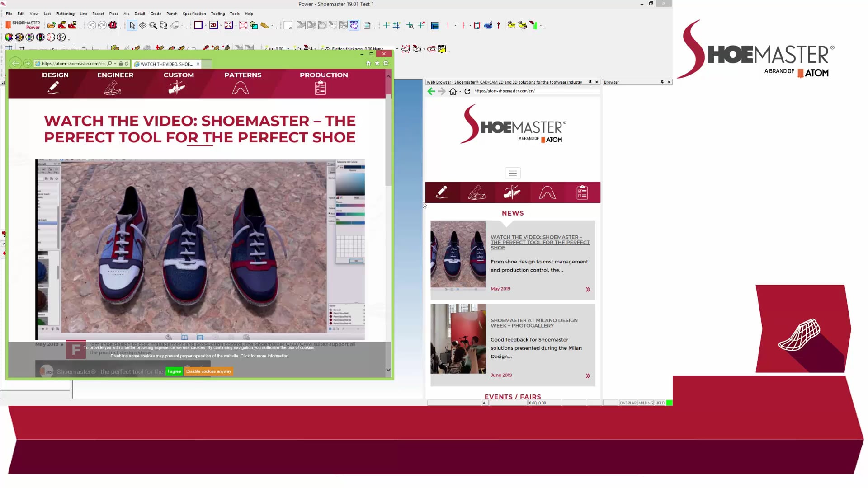This screenshot has height=488, width=868.
Task: Click the 2D view mode icon
Action: point(213,25)
